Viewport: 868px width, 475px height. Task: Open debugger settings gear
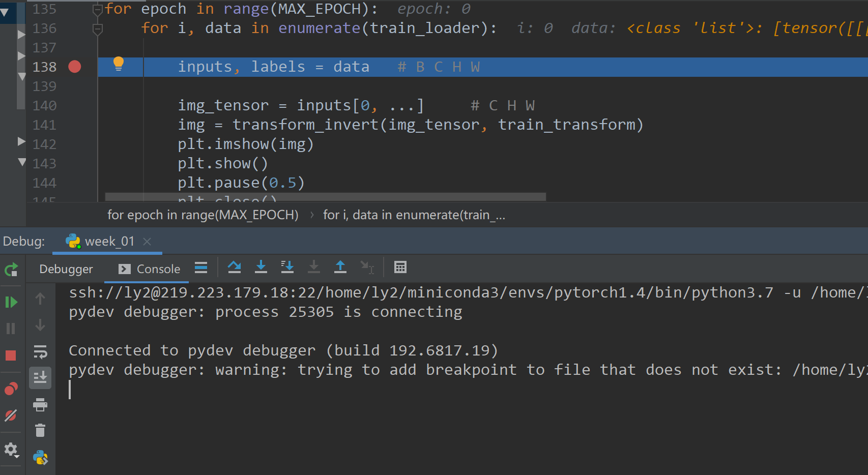coord(11,450)
